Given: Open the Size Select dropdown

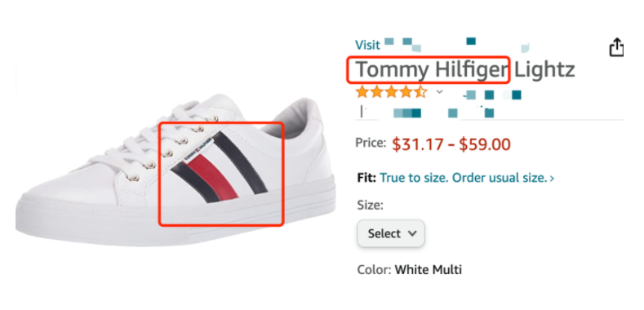Looking at the screenshot, I should pos(391,233).
